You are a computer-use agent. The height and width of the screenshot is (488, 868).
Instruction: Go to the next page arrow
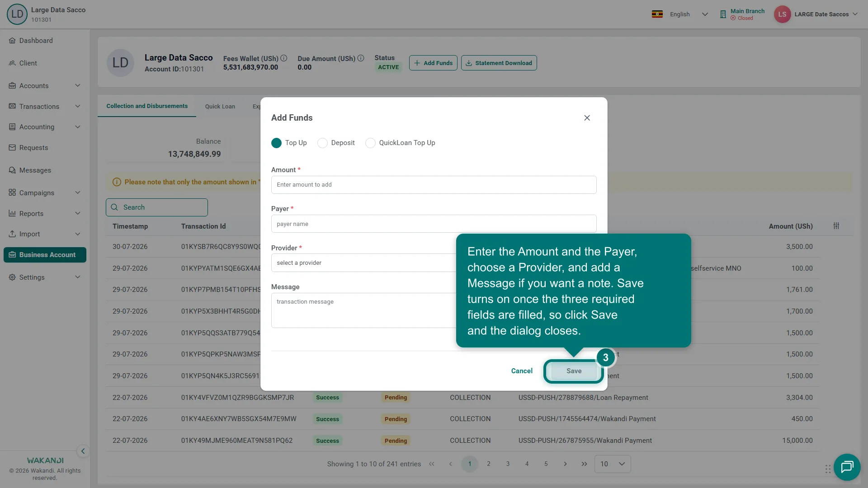[565, 464]
